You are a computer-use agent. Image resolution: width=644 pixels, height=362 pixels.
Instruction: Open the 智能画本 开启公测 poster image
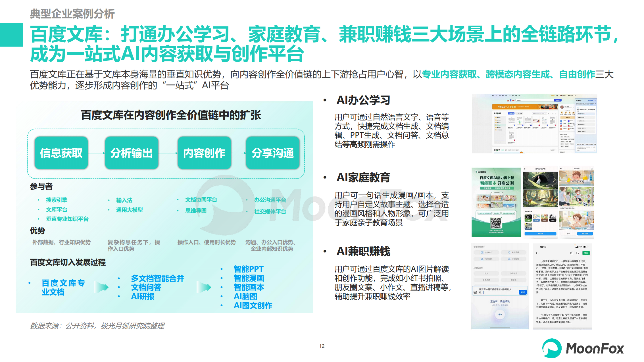tap(496, 202)
